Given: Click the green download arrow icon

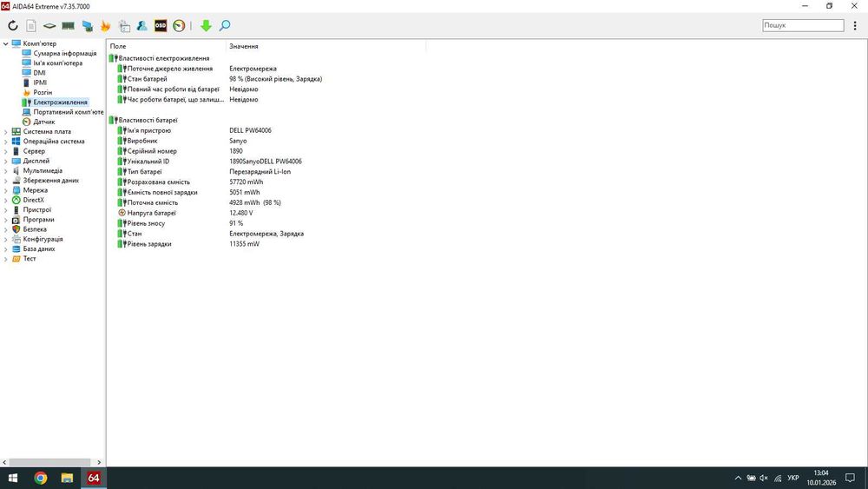Looking at the screenshot, I should click(206, 25).
